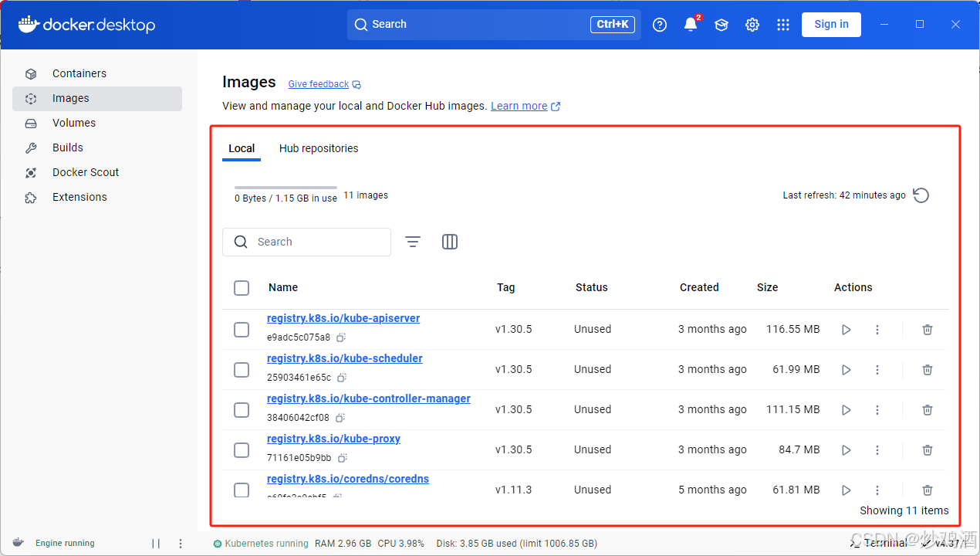Open more actions for kube-proxy
The height and width of the screenshot is (556, 980).
[x=877, y=450]
